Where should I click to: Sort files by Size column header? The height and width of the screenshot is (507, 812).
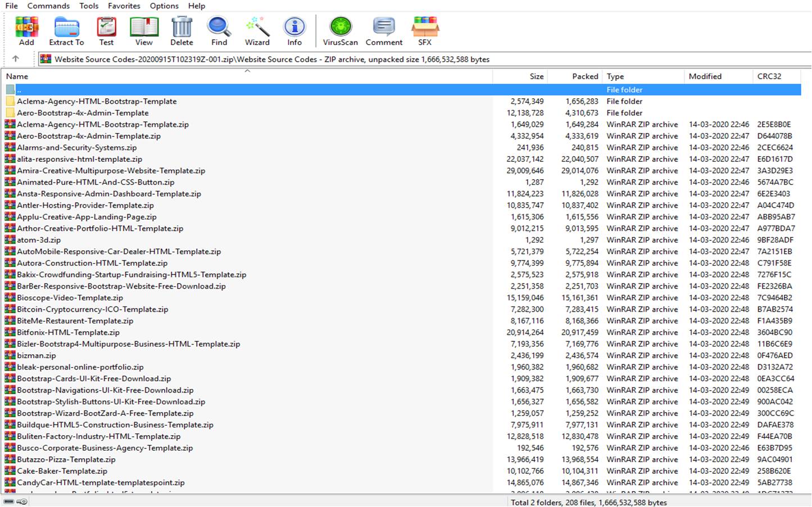536,76
